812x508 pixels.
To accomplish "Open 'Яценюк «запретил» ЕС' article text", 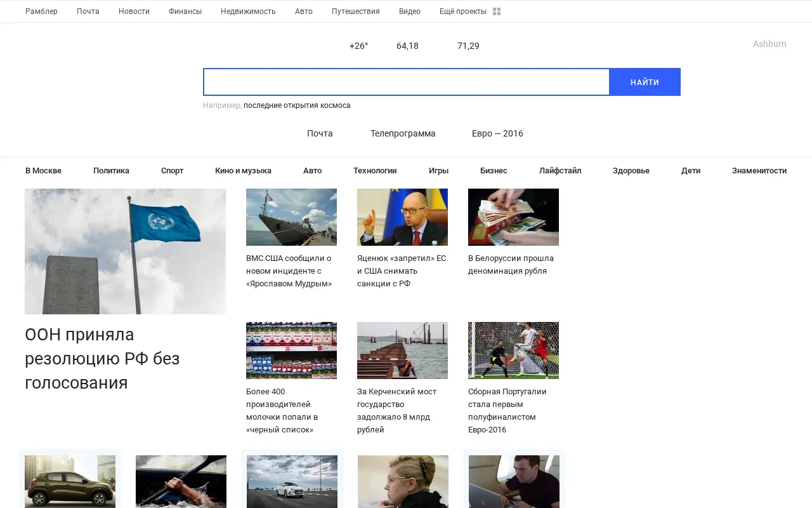I will pos(402,271).
